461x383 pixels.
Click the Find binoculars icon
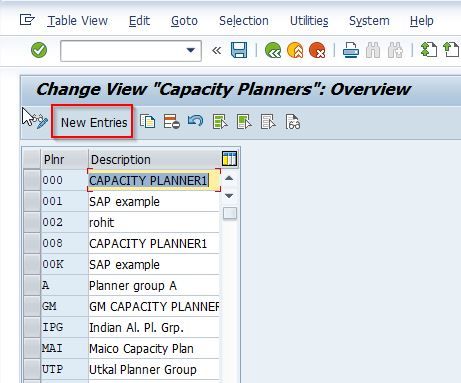(x=373, y=50)
